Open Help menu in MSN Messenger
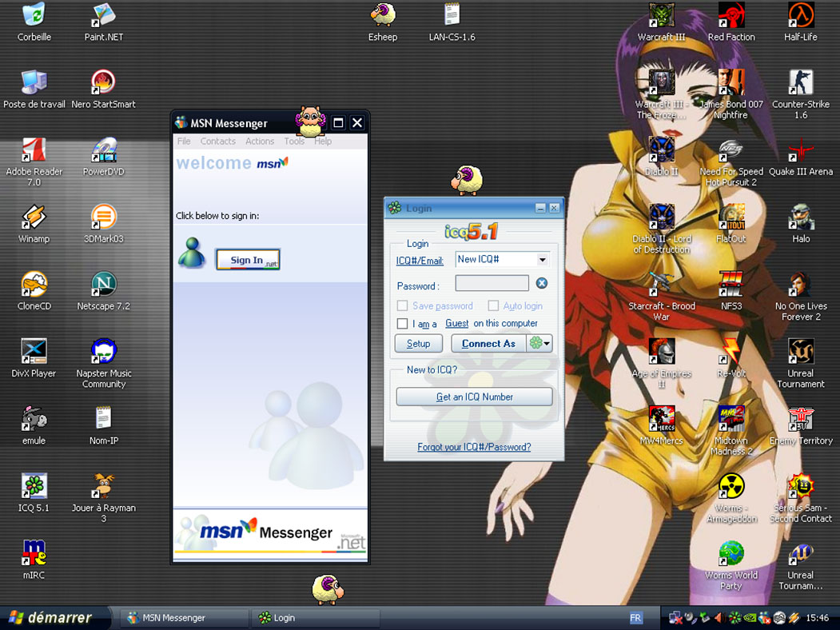This screenshot has width=840, height=630. click(x=323, y=141)
